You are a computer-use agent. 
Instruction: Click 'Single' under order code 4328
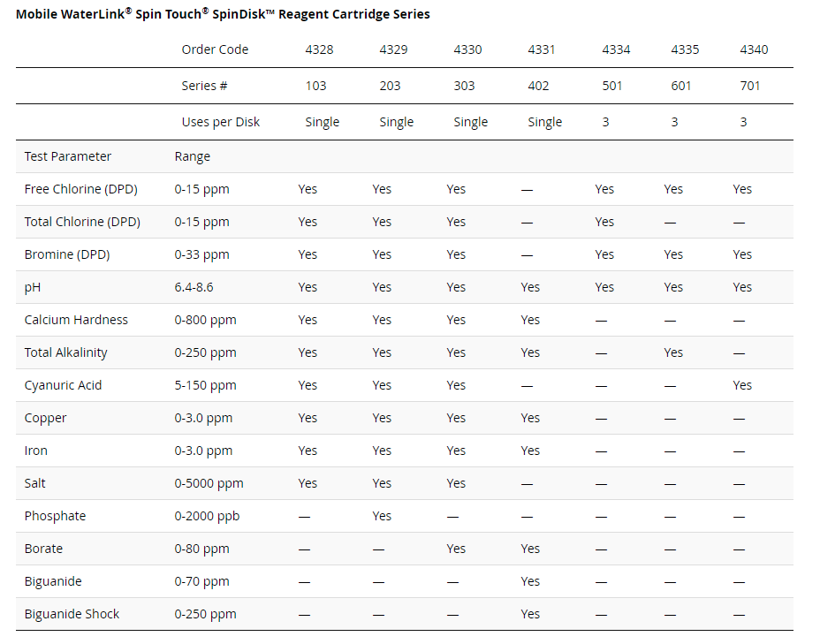323,122
